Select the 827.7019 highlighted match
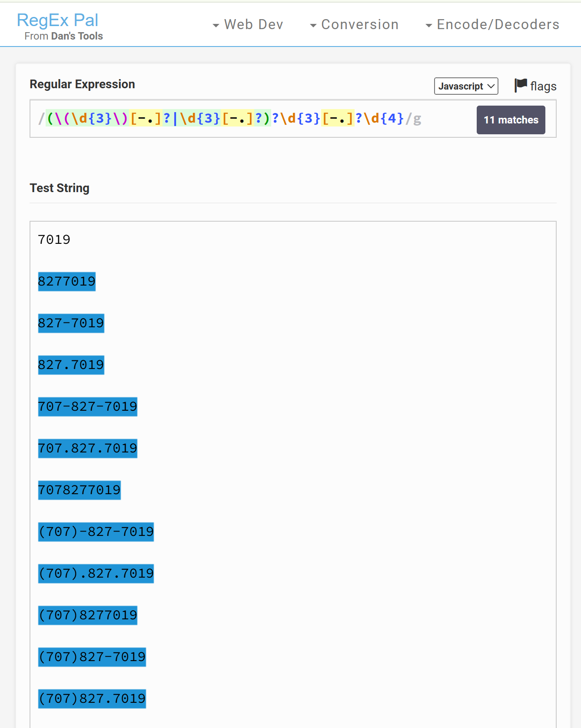The width and height of the screenshot is (581, 728). click(x=71, y=365)
